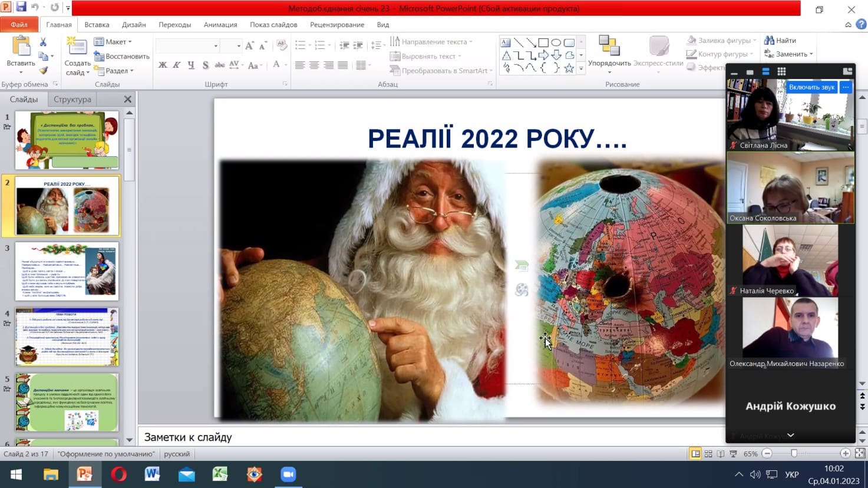868x488 pixels.
Task: Select slide 3 thumbnail in pane
Action: (67, 271)
